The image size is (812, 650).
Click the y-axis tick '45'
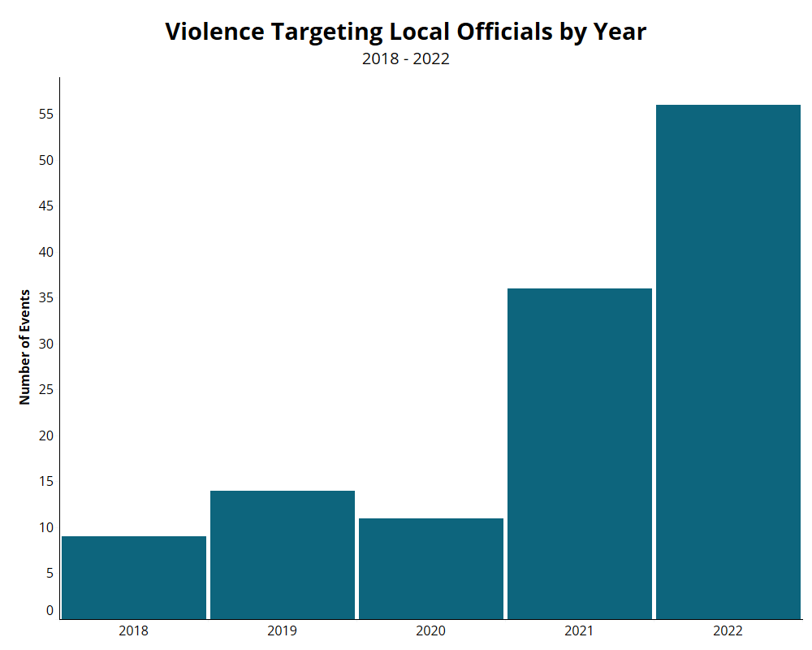click(46, 206)
